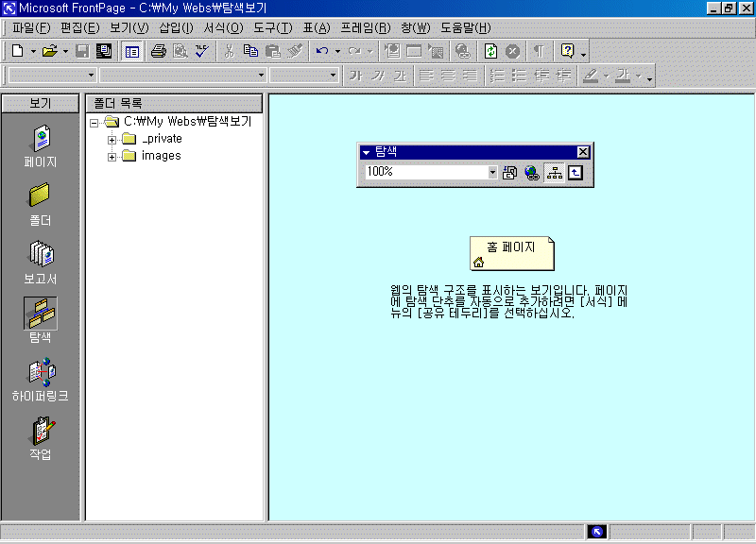This screenshot has height=544, width=756.
Task: Click the green Refresh icon
Action: (490, 51)
